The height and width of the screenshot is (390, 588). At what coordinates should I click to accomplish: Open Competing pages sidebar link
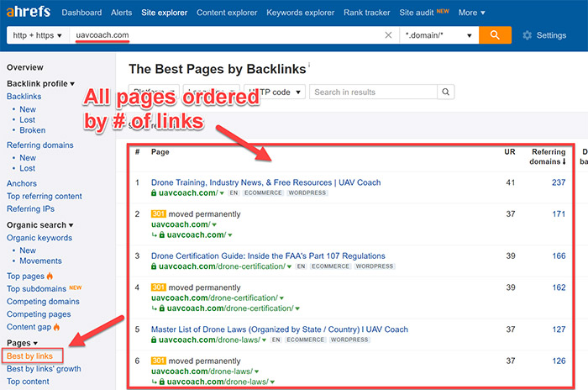coord(39,314)
